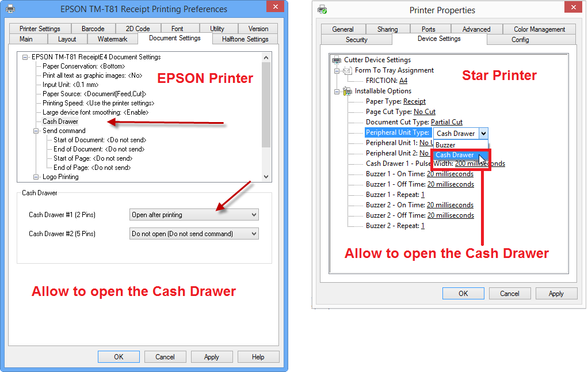Switch to the Security tab
The width and height of the screenshot is (588, 372).
click(x=356, y=40)
